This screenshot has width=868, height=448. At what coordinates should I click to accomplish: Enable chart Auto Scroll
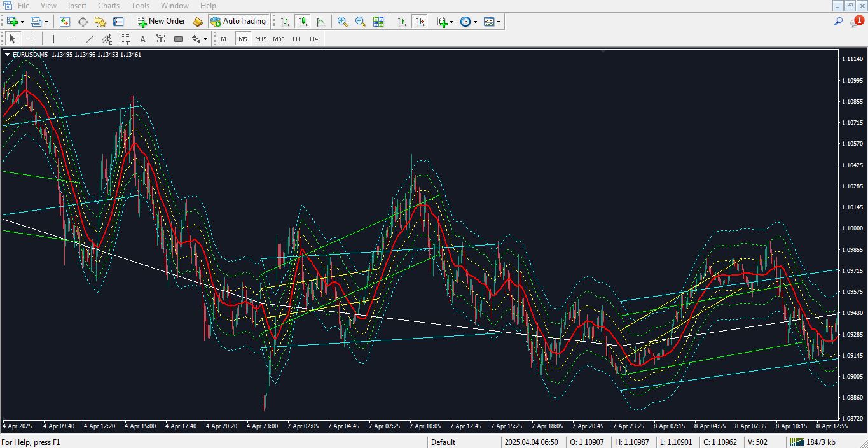(402, 21)
